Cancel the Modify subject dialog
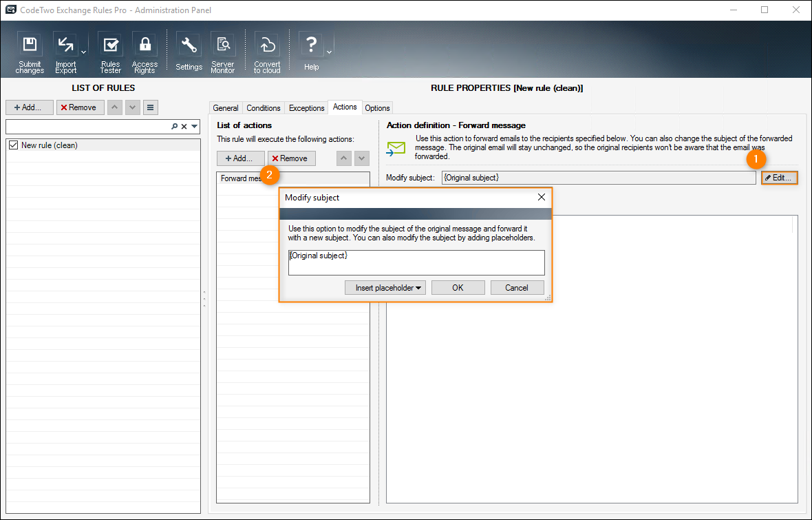 tap(517, 288)
